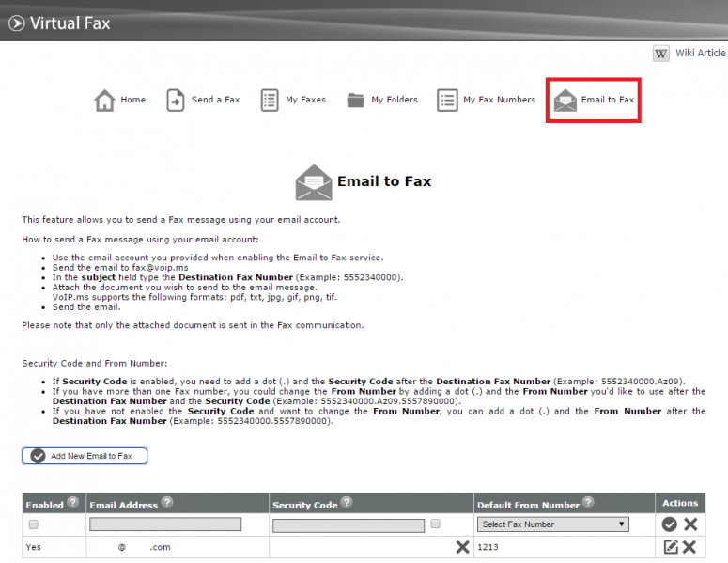This screenshot has width=728, height=563.
Task: Click Add New Email to Fax button
Action: point(85,456)
